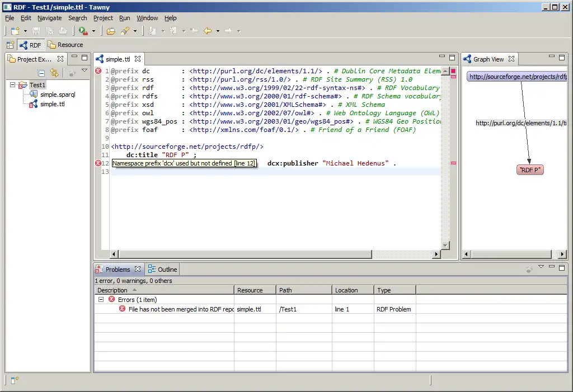Open the Window menu
Screen dimensions: 573x392
(x=147, y=18)
